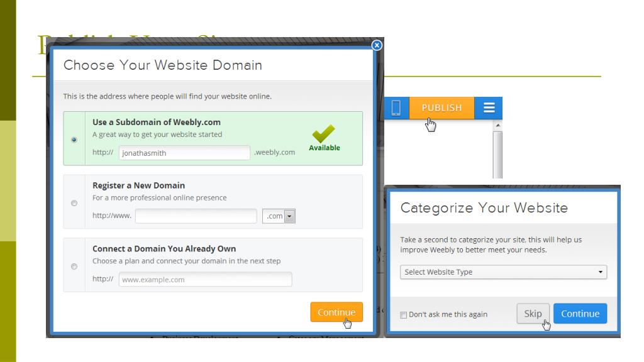This screenshot has height=362, width=644.
Task: Close the Choose Your Website Domain dialog
Action: (x=377, y=45)
